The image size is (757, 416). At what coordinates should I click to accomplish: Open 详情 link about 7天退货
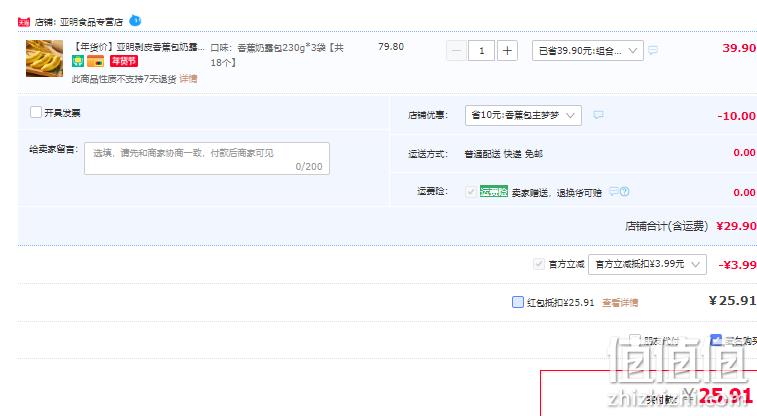188,79
